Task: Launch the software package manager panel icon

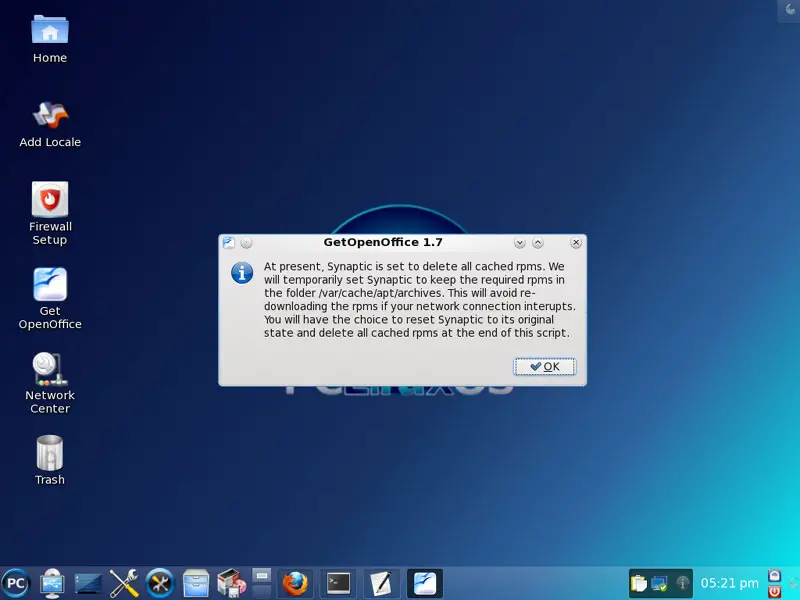Action: tap(231, 583)
